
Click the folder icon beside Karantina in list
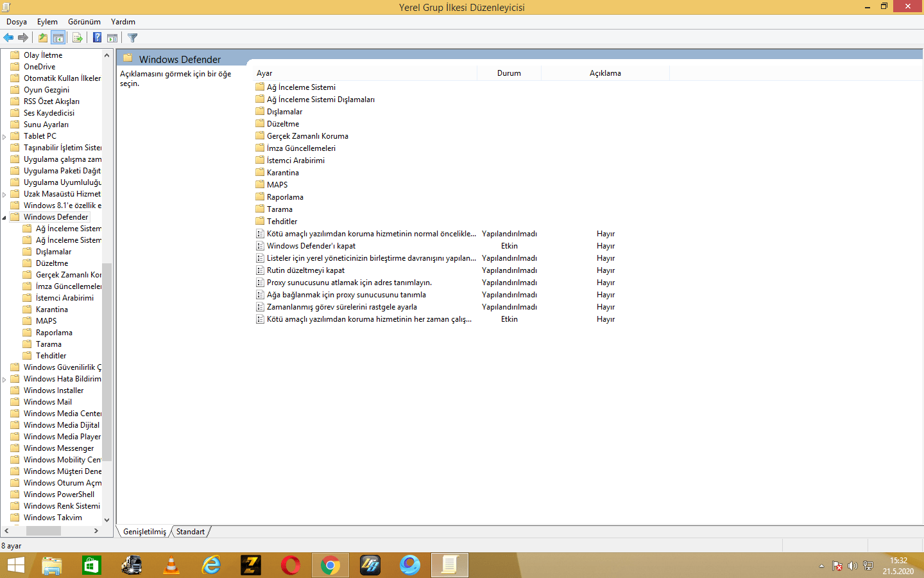(x=260, y=172)
